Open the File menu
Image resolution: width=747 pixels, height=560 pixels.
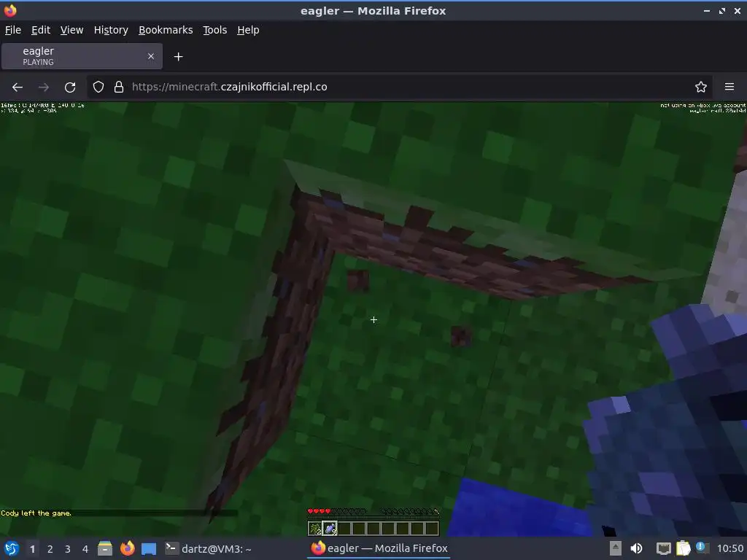pos(13,30)
